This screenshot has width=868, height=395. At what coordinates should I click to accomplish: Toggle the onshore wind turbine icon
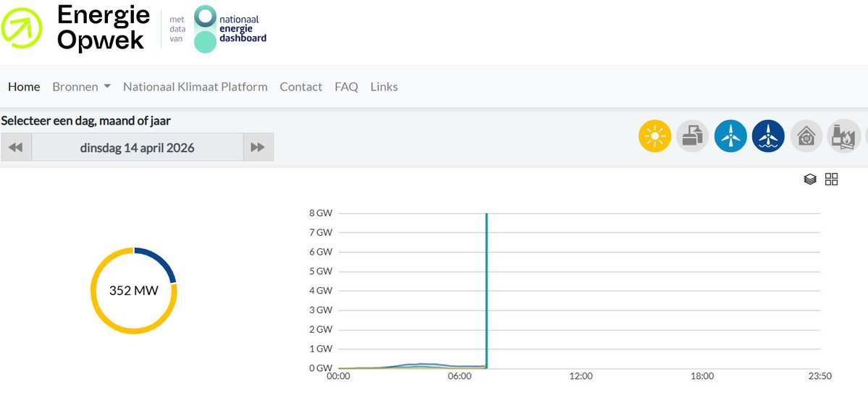coord(730,135)
